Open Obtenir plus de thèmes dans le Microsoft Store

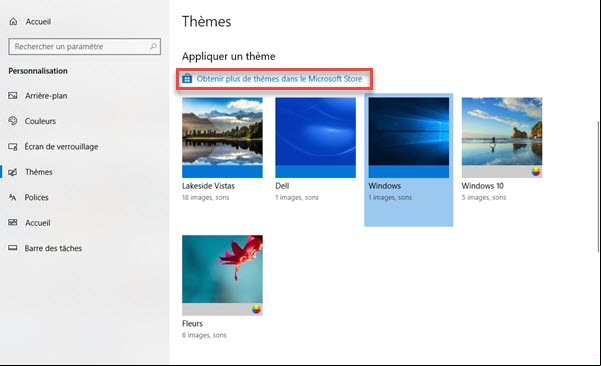pyautogui.click(x=279, y=79)
